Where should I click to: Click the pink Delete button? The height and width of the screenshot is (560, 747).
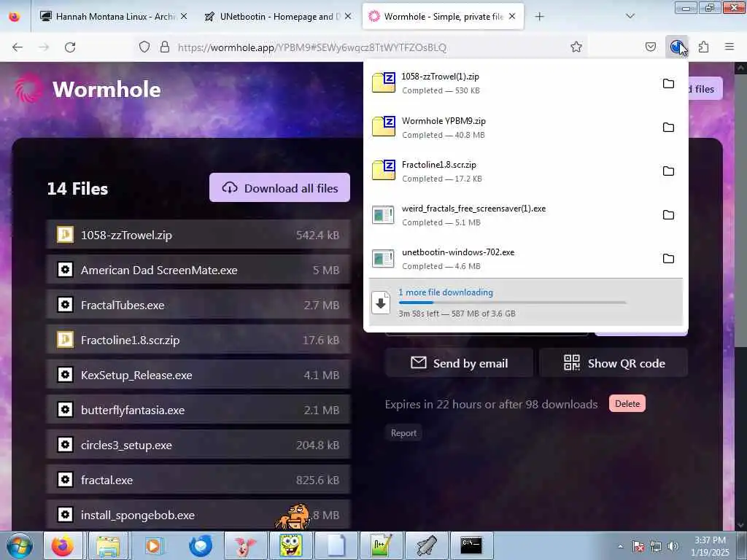click(x=627, y=403)
